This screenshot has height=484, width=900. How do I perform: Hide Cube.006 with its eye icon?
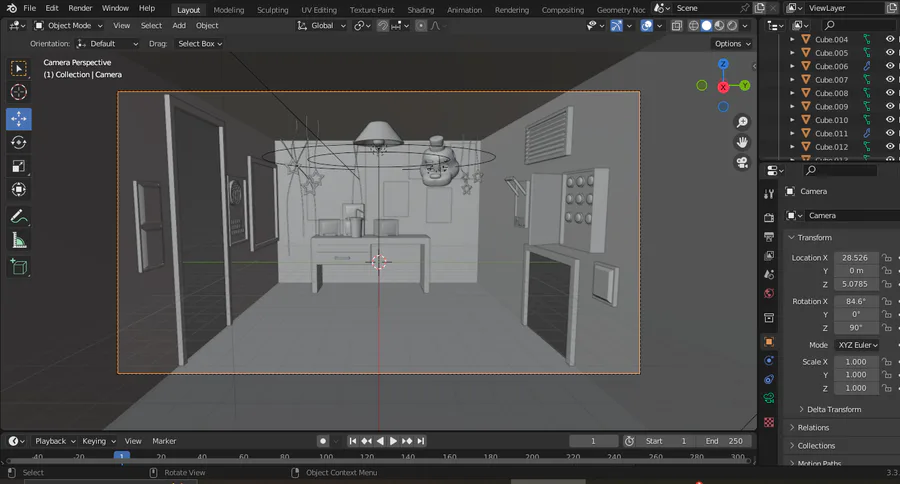(x=890, y=66)
